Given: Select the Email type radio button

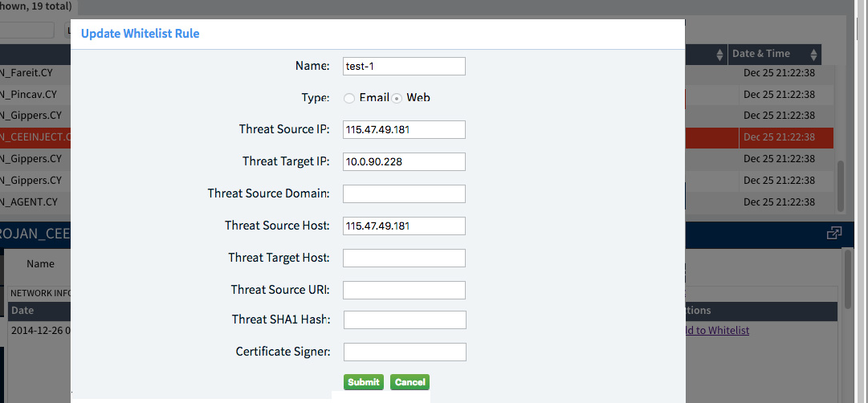Looking at the screenshot, I should tap(348, 98).
